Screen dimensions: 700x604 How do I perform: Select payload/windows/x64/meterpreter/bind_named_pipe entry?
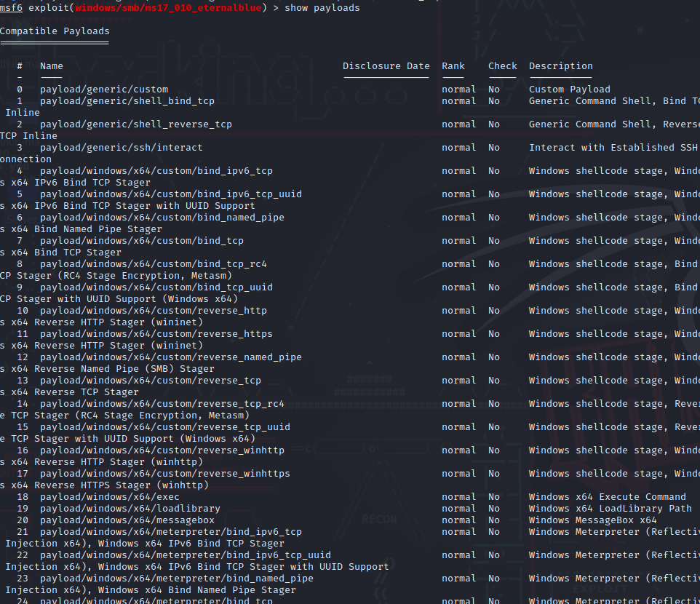tap(177, 578)
